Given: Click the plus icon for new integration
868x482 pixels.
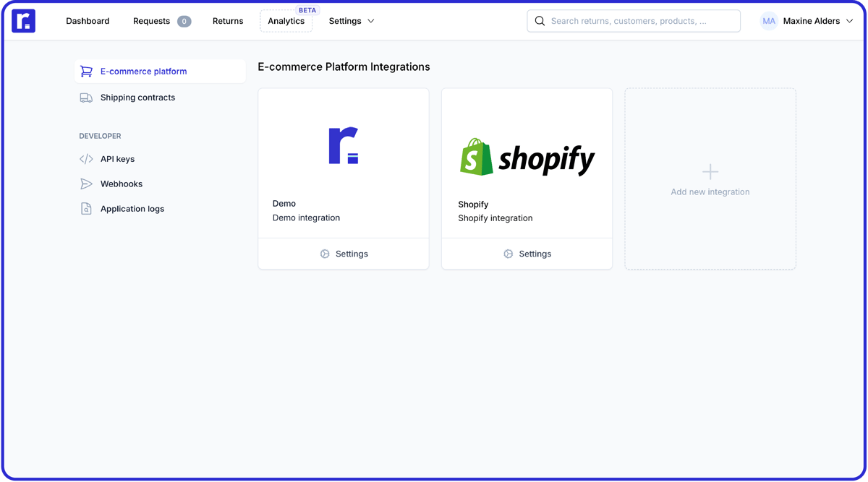Looking at the screenshot, I should (x=710, y=171).
